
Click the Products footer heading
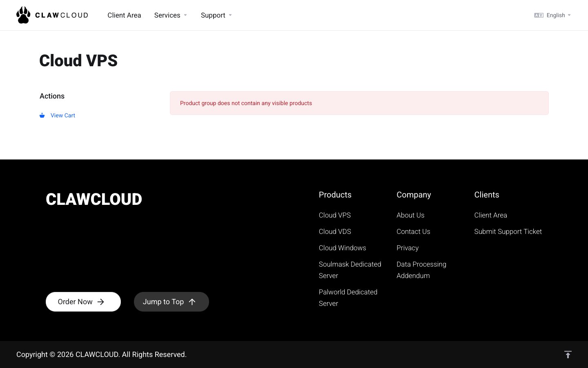point(335,195)
